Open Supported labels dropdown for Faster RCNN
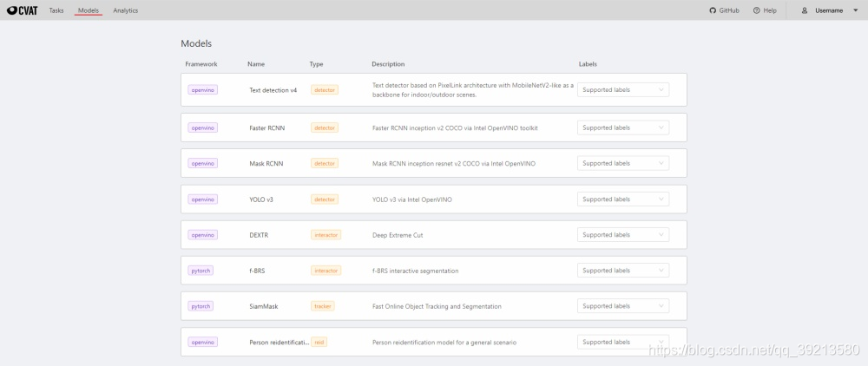 pyautogui.click(x=622, y=127)
